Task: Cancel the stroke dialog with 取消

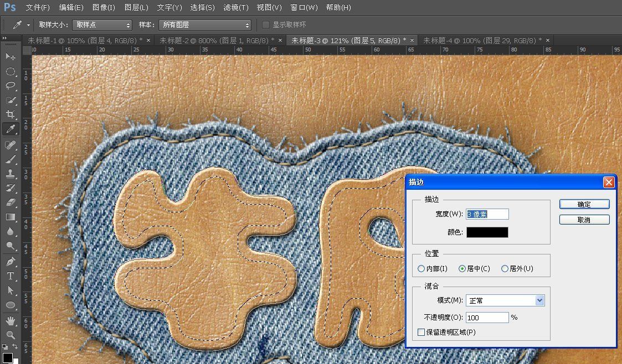Action: coord(584,220)
